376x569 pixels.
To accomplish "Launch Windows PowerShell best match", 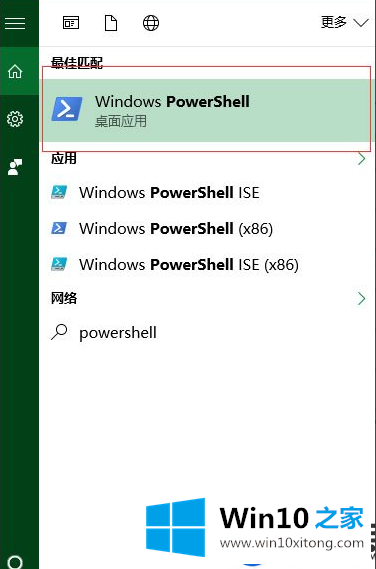I will click(x=207, y=110).
